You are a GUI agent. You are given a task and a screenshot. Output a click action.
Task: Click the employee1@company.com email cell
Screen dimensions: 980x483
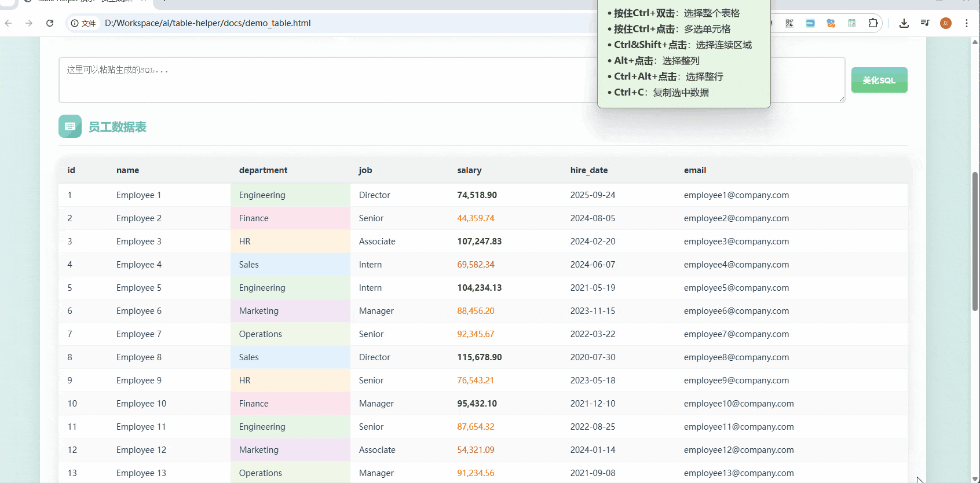736,195
